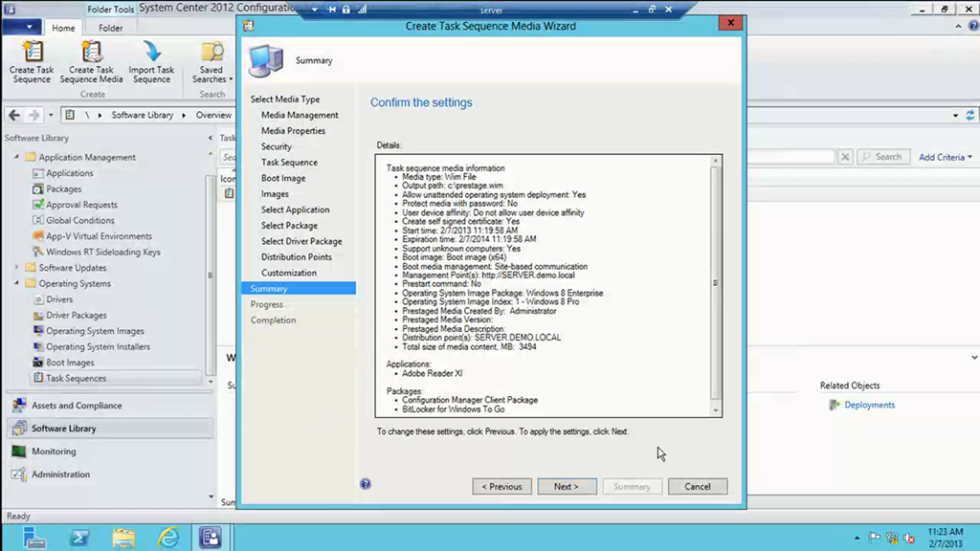The height and width of the screenshot is (551, 980).
Task: Open the Add Criteria dropdown
Action: 945,157
